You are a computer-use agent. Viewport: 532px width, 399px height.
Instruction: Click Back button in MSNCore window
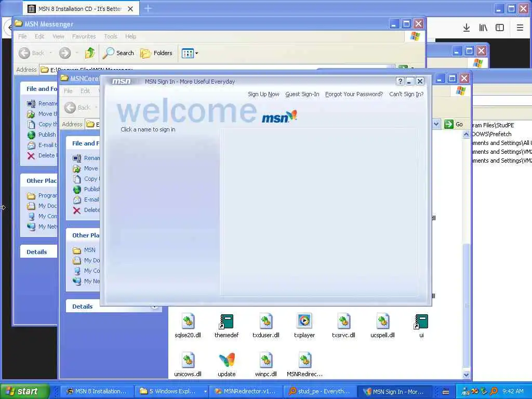(x=77, y=108)
